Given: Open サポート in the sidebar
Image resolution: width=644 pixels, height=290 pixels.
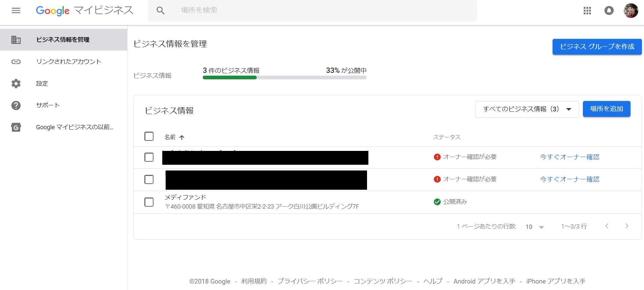Looking at the screenshot, I should point(63,105).
